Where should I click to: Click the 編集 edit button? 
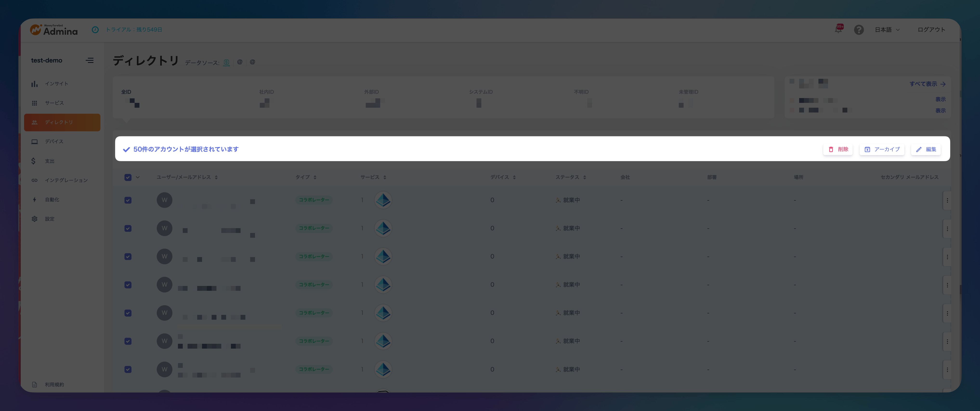click(926, 149)
